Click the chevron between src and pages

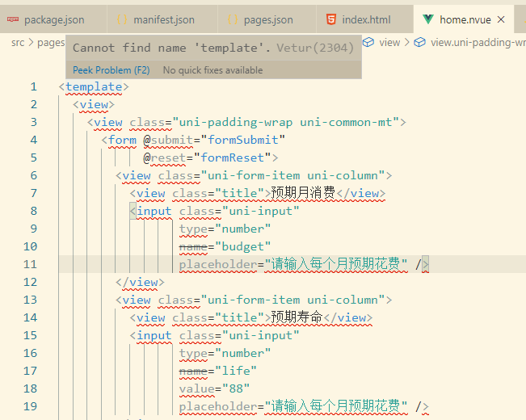point(31,43)
